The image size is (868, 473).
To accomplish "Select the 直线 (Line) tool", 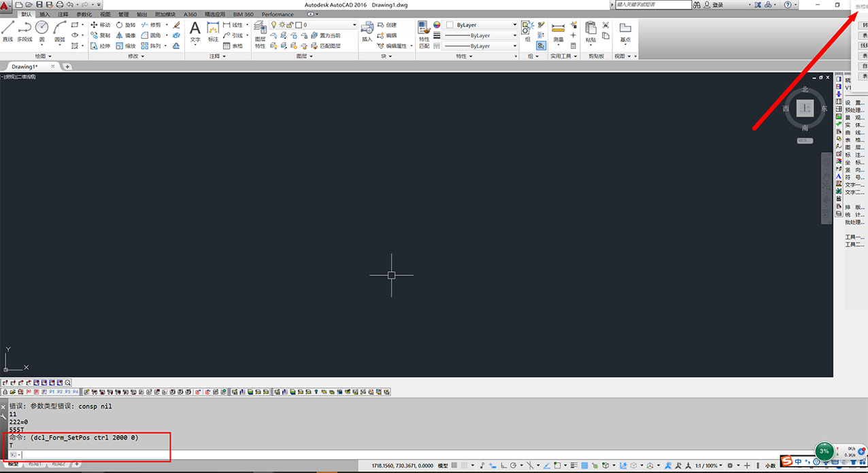I will coord(7,31).
